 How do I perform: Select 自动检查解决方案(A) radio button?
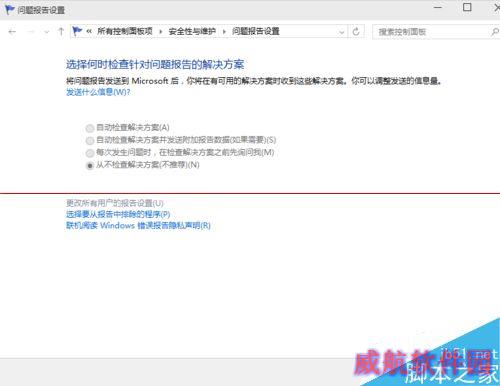tap(90, 128)
